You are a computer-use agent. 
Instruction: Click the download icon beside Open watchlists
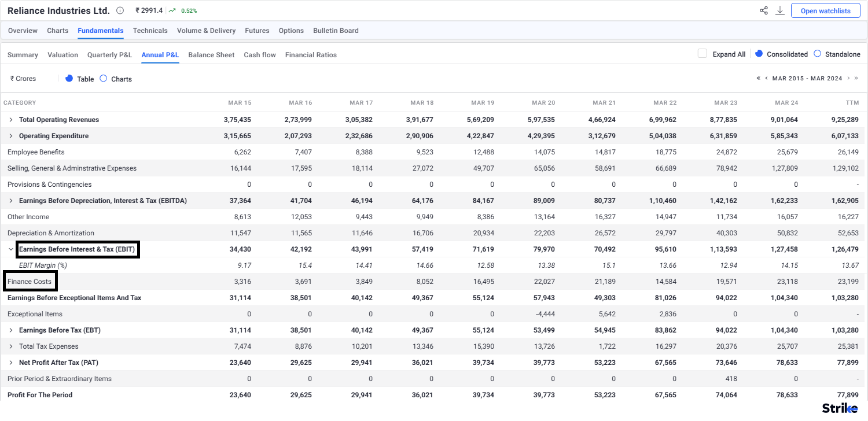[780, 10]
